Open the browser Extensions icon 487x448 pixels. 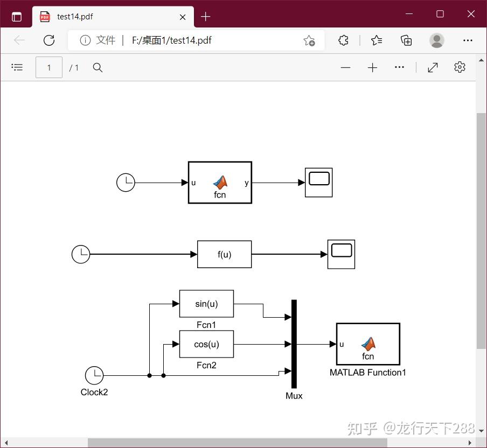pos(343,40)
